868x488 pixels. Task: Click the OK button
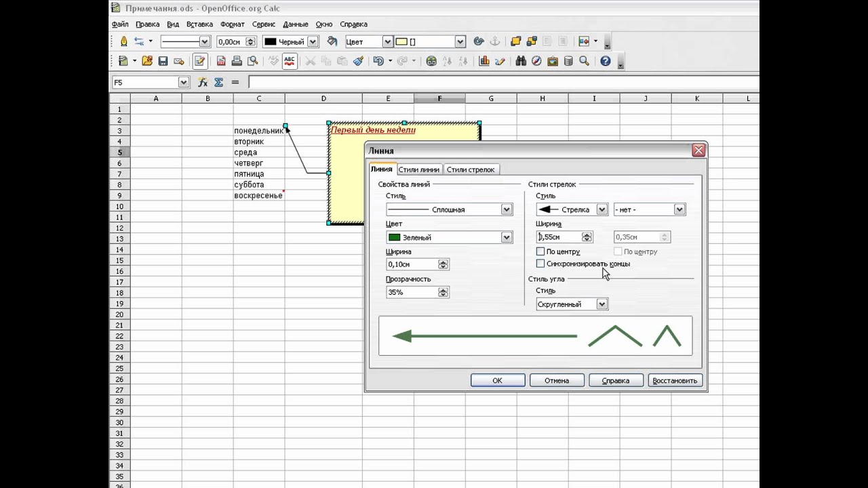(x=498, y=380)
